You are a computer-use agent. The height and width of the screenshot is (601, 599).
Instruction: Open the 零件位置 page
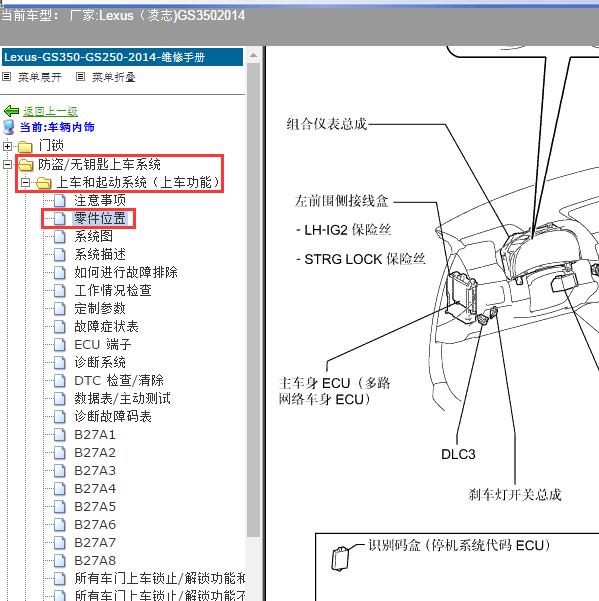pos(100,218)
